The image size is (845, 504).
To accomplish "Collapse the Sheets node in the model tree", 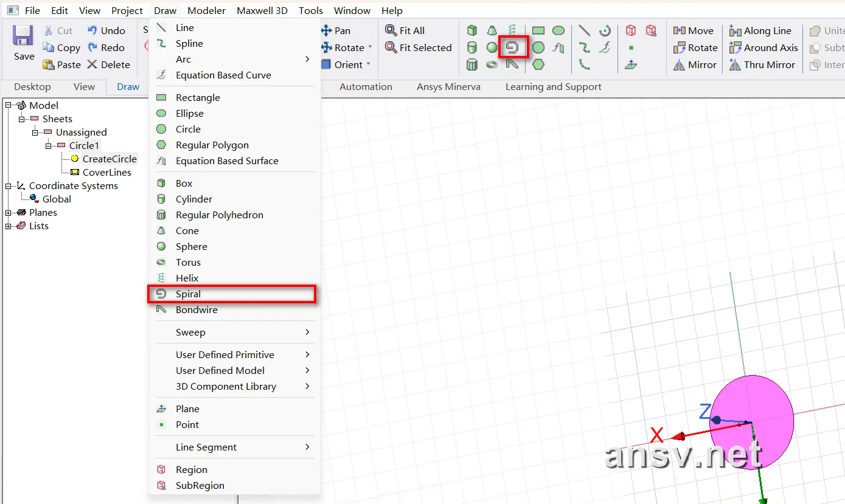I will [x=22, y=119].
